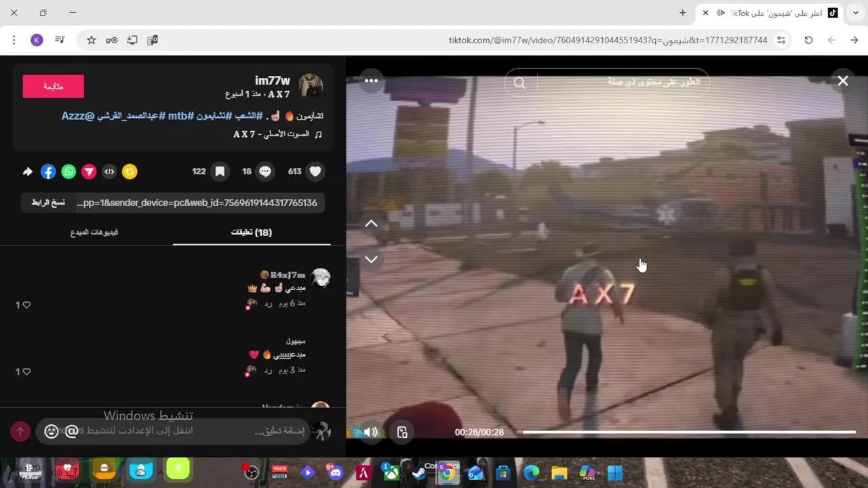The width and height of the screenshot is (868, 488).
Task: Post comment with the red arrow button
Action: pos(20,431)
